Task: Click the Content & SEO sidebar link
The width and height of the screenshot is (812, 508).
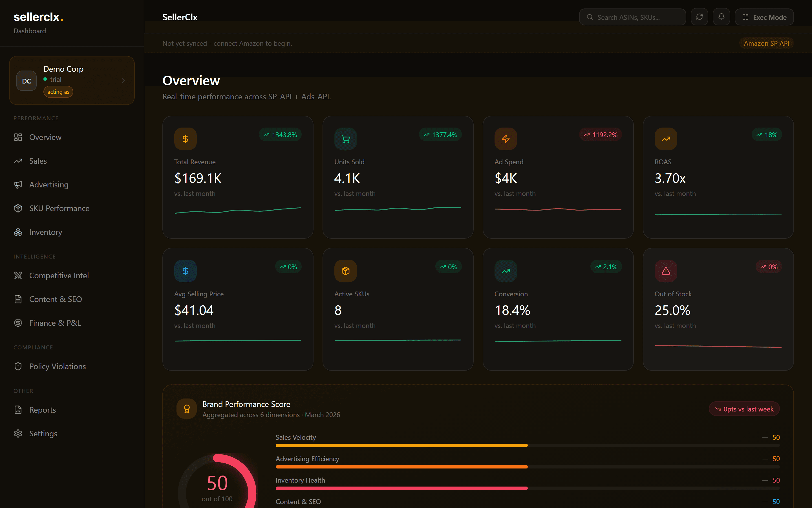Action: click(72, 299)
